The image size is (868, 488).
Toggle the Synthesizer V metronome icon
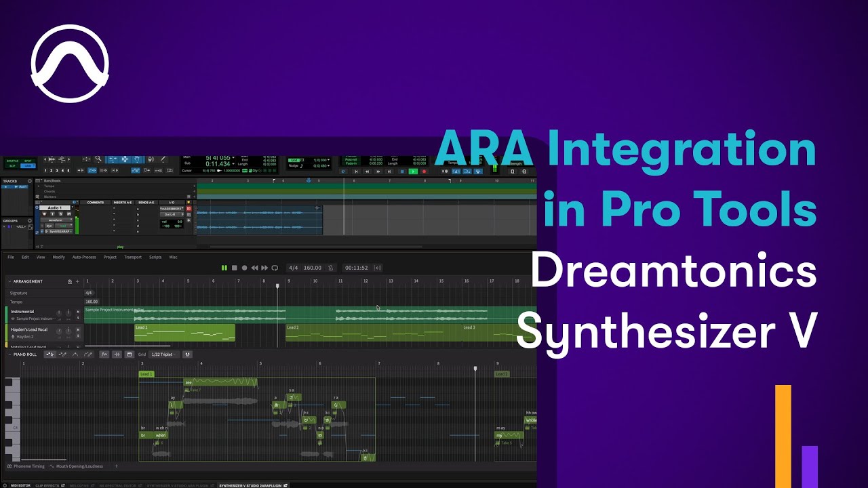tap(331, 268)
